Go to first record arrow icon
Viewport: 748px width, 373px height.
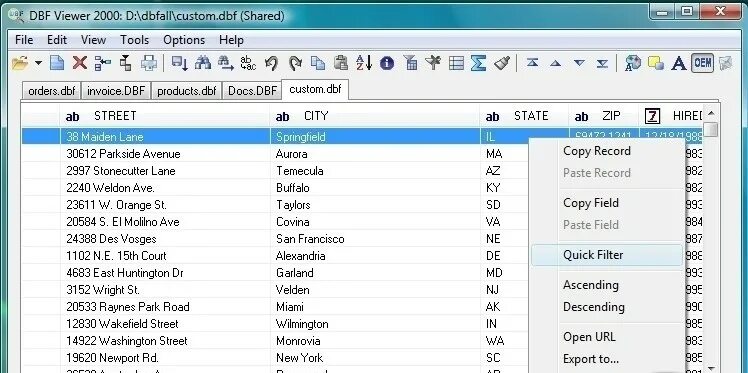coord(532,63)
